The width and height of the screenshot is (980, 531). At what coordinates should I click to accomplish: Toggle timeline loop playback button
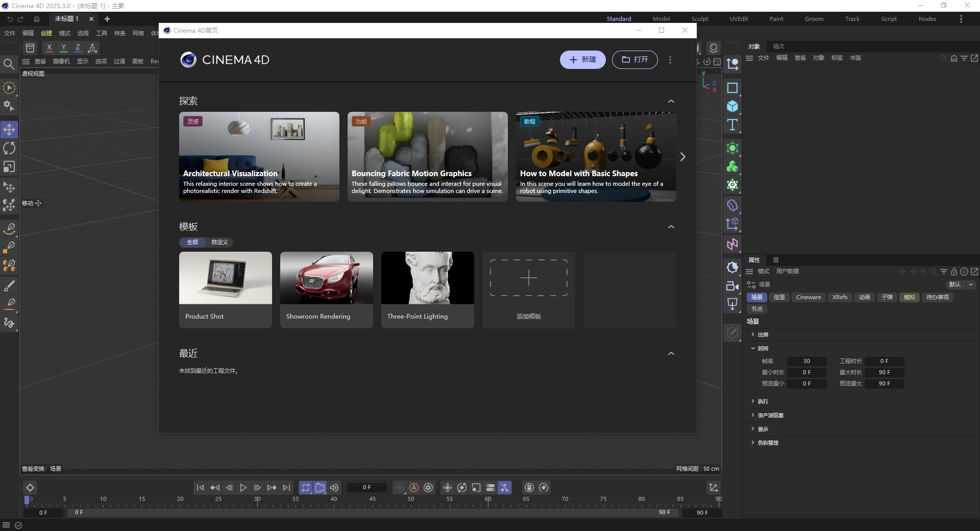pyautogui.click(x=305, y=488)
